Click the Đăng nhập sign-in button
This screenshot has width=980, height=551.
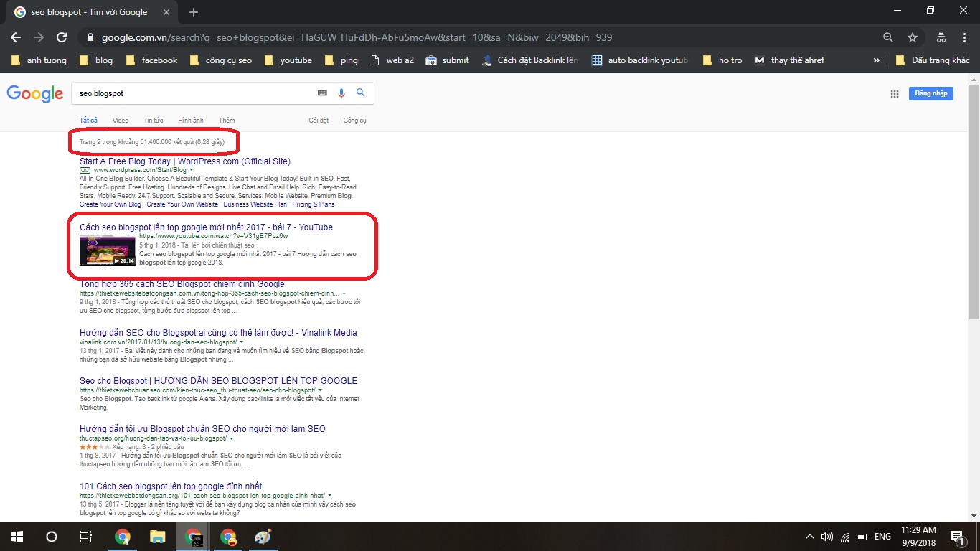[930, 93]
